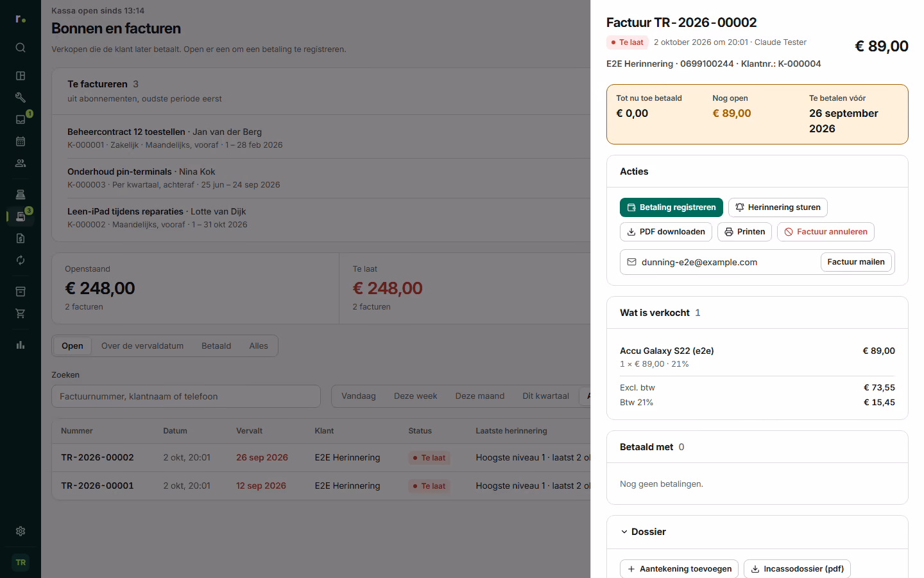Collapse the Dossier section
924x578 pixels.
tap(643, 532)
